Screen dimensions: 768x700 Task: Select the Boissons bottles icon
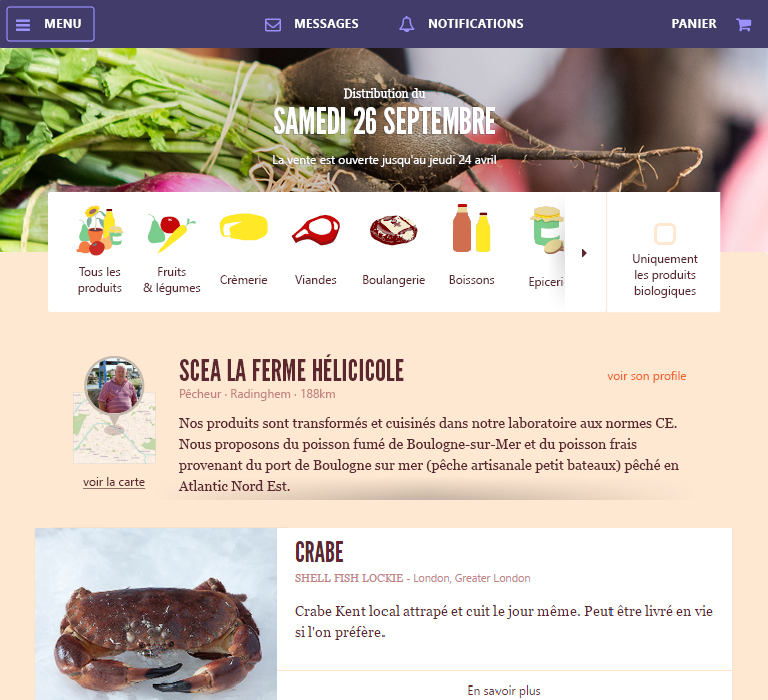coord(471,228)
